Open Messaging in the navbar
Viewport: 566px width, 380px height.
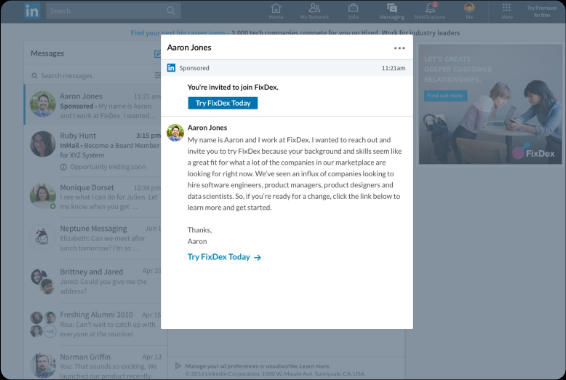(x=392, y=11)
